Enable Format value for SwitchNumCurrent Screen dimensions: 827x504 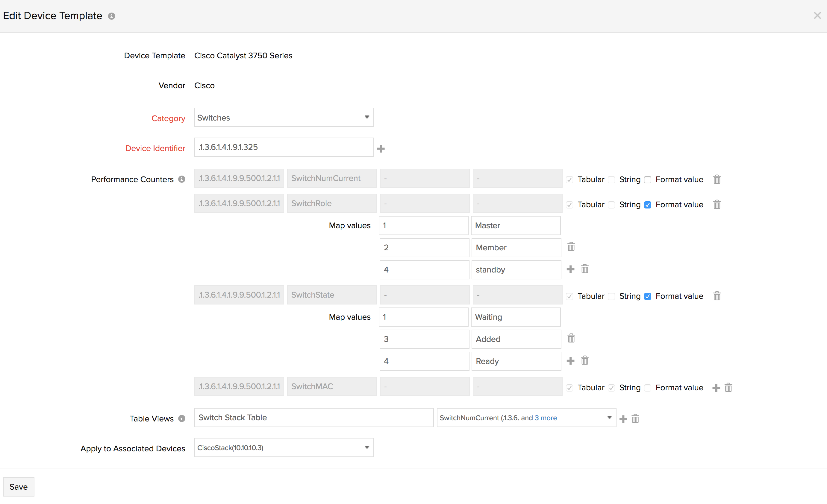pyautogui.click(x=647, y=180)
